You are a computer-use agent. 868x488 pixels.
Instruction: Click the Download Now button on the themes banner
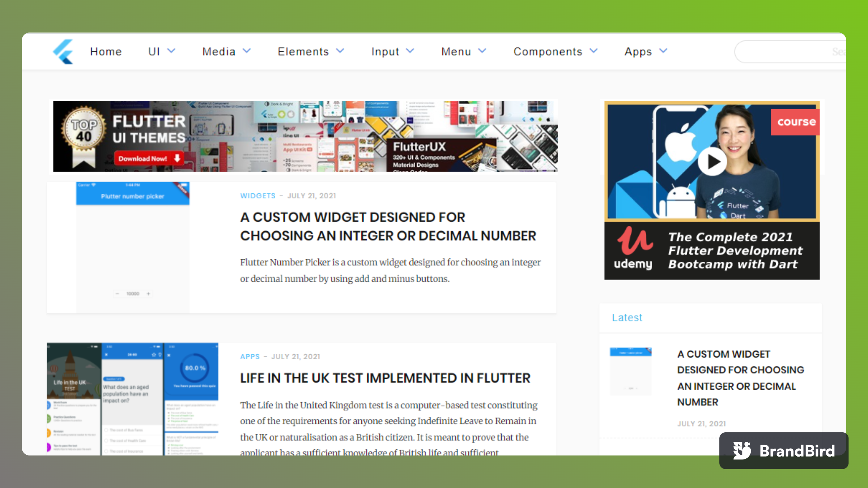pos(149,158)
